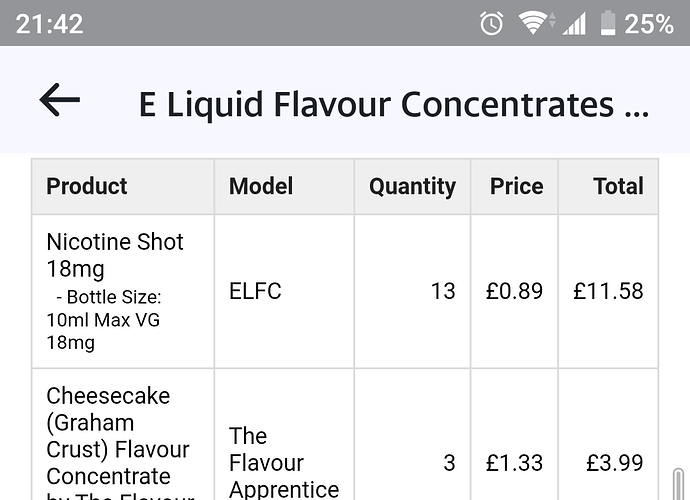Screen dimensions: 690x500
Task: Tap the 25% battery percentage text
Action: click(x=649, y=24)
